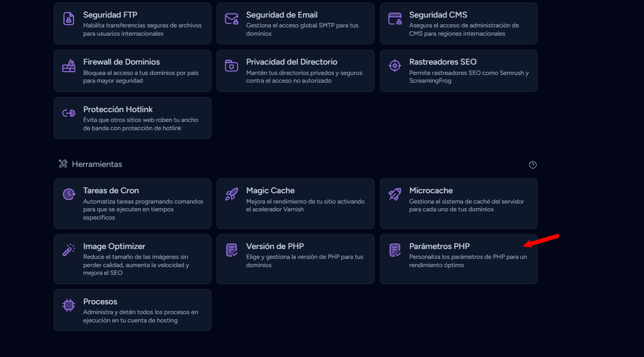Open the Protección Hotlink title
The width and height of the screenshot is (644, 357).
(118, 110)
